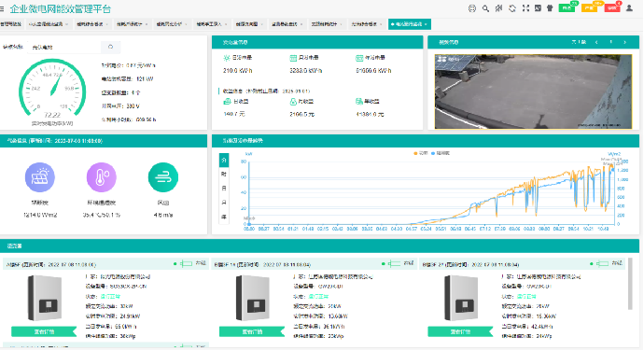This screenshot has width=644, height=351.
Task: Click the hamburger menu icon beside platform title
Action: pos(2,8)
